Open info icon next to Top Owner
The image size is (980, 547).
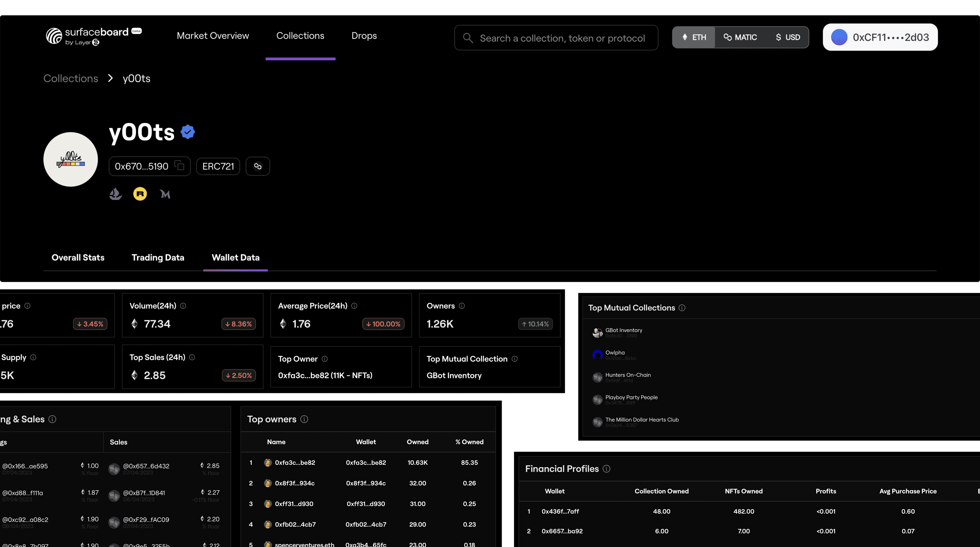coord(325,359)
